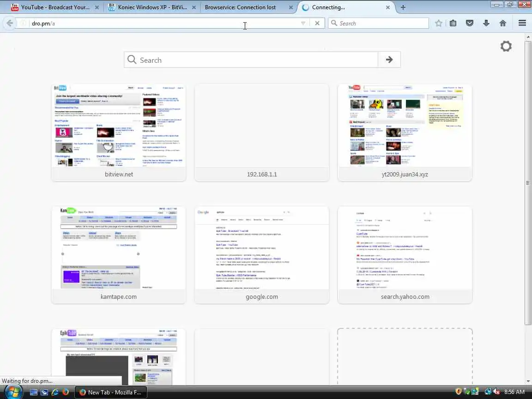Image resolution: width=532 pixels, height=399 pixels.
Task: Click magnifier icon in toolbar search box
Action: (334, 23)
